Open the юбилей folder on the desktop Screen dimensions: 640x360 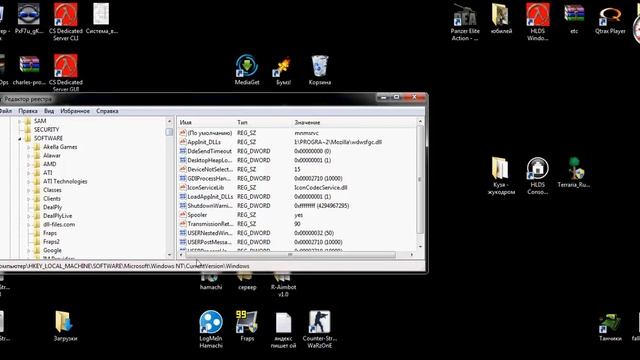click(501, 19)
